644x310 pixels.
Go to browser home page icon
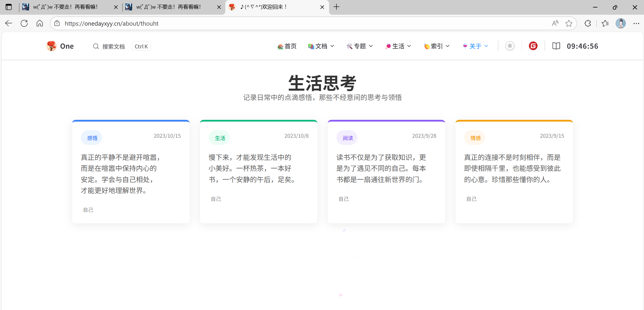coord(40,23)
